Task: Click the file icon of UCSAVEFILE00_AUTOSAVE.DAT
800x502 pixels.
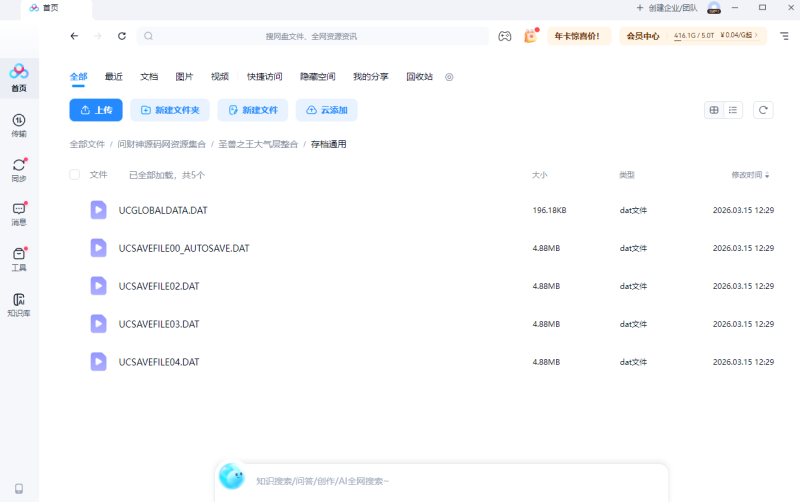Action: point(98,248)
